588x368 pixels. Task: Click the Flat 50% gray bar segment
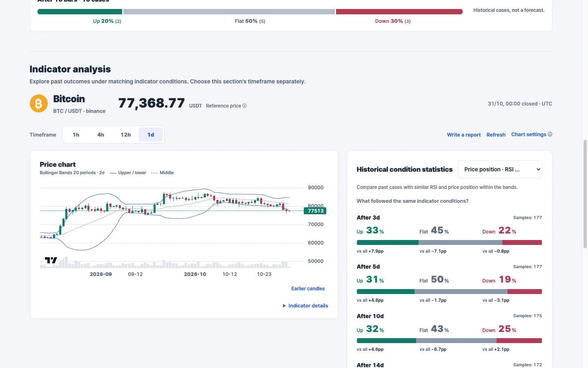[x=229, y=12]
